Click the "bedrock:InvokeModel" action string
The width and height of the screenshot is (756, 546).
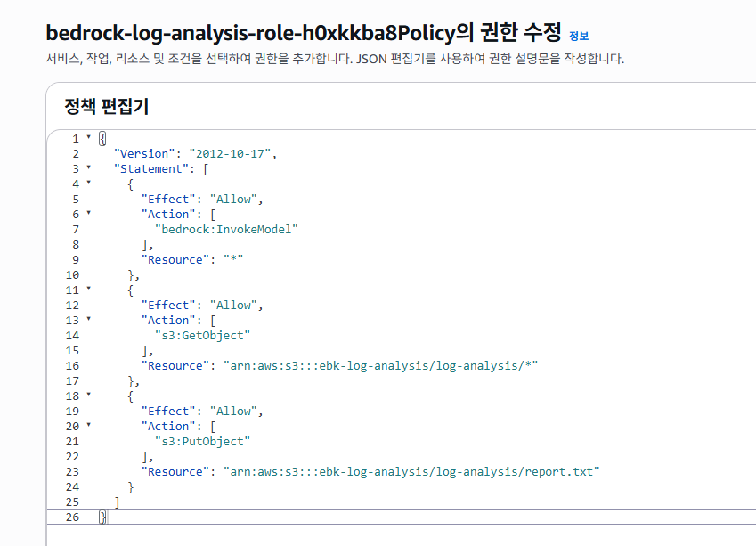pos(226,229)
